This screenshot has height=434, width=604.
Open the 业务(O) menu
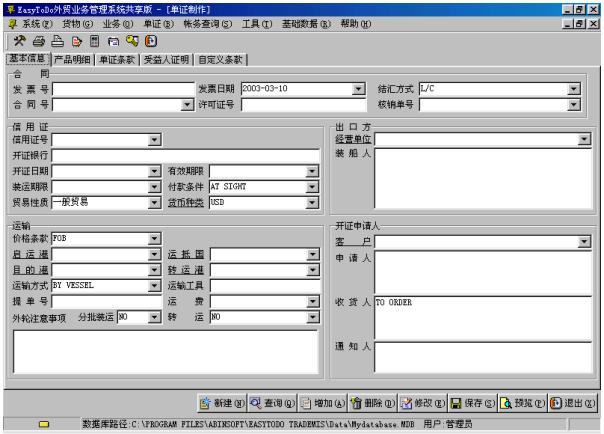pyautogui.click(x=118, y=24)
